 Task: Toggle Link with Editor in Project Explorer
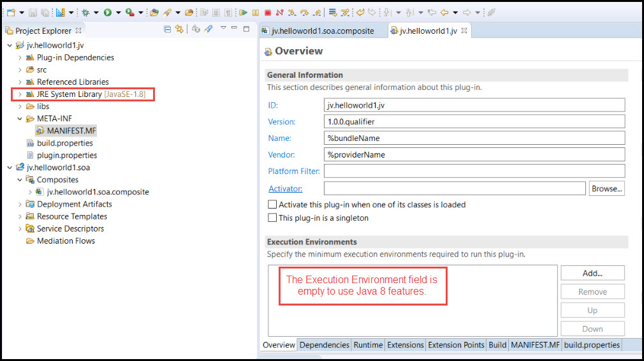(180, 29)
